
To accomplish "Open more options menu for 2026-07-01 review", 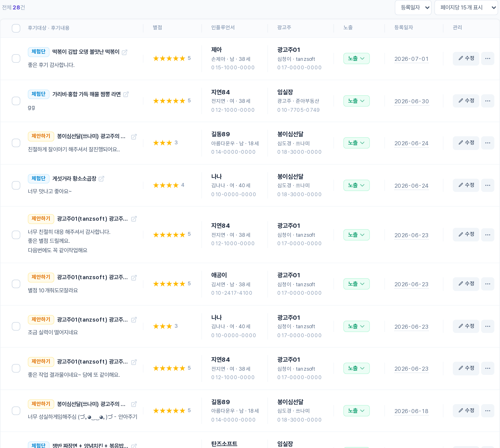I will (x=487, y=58).
